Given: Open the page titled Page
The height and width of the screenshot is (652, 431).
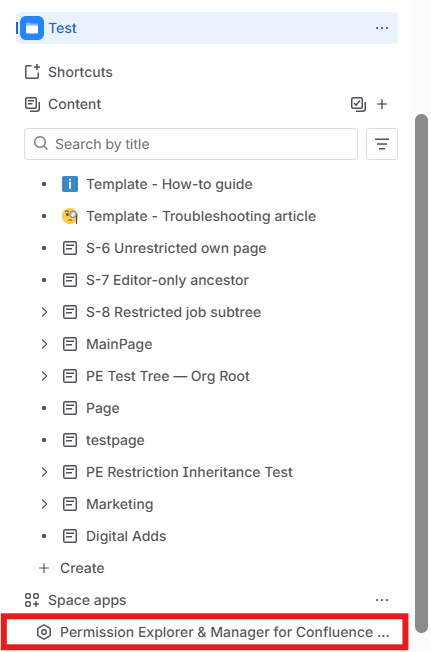Looking at the screenshot, I should (103, 408).
